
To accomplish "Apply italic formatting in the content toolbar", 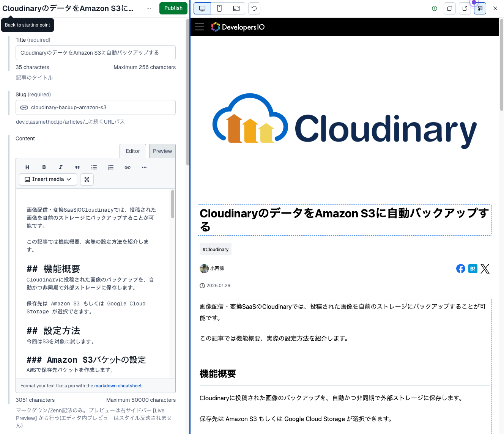I will 60,167.
